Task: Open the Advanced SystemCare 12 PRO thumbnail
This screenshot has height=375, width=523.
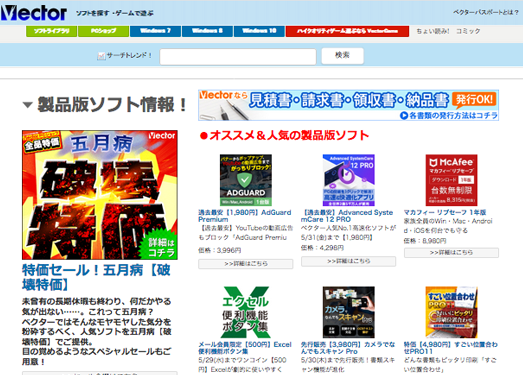Action: (349, 180)
